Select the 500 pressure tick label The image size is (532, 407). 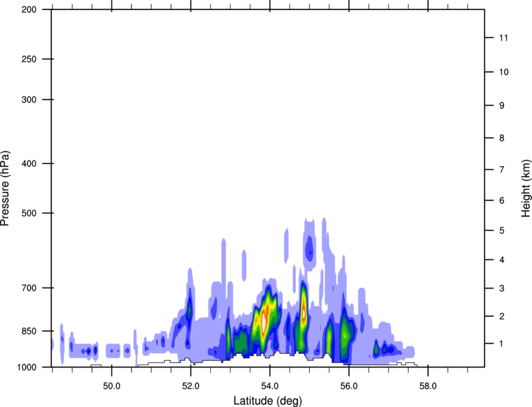[x=29, y=213]
